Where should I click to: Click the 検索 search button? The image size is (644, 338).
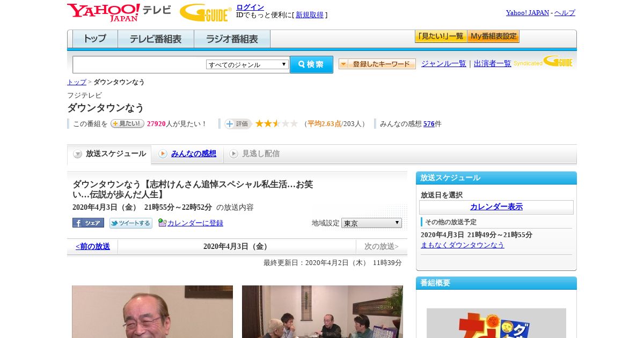coord(311,64)
